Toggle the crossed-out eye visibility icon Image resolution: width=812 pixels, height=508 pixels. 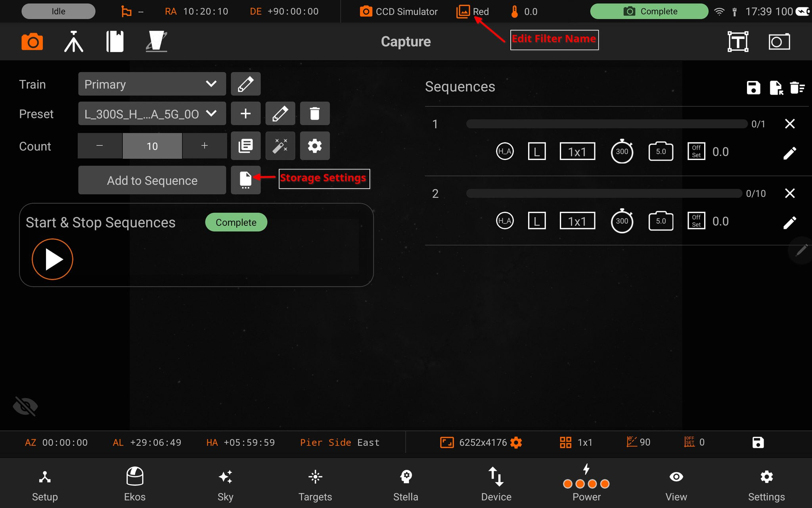(x=25, y=406)
